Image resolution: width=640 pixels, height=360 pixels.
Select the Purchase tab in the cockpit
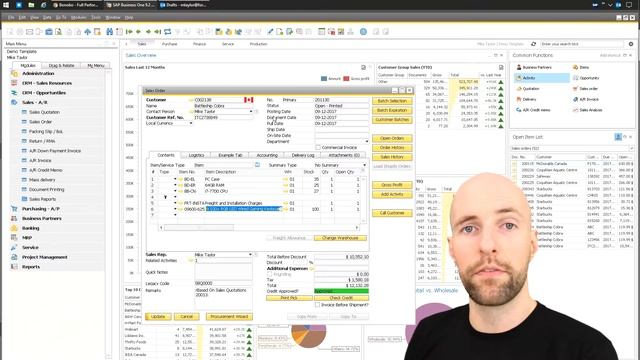click(169, 44)
